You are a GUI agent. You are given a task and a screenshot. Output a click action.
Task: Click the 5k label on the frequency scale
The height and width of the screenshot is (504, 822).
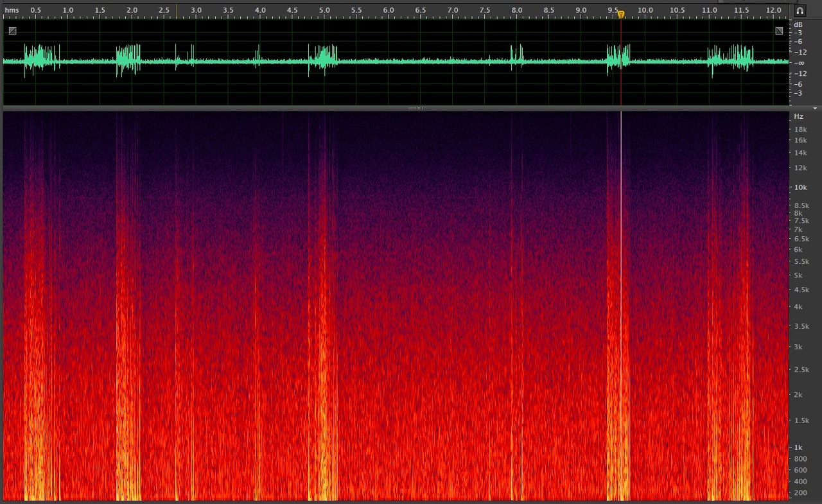798,275
